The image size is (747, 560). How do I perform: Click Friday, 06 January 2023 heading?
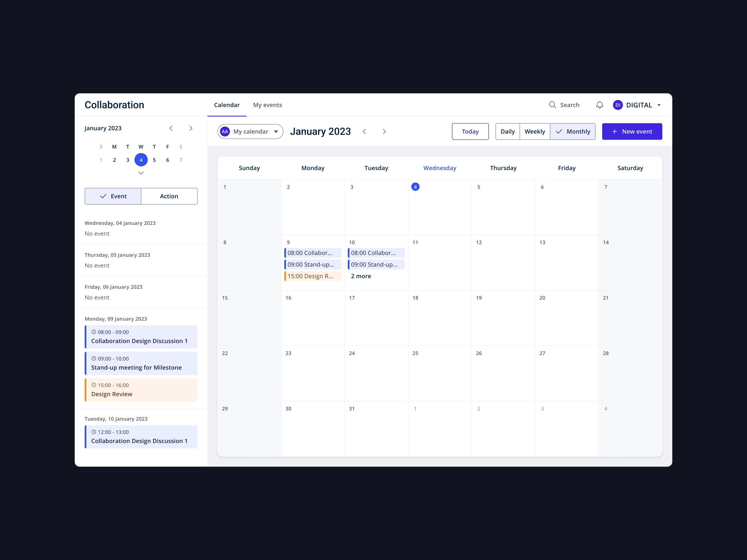click(x=113, y=287)
